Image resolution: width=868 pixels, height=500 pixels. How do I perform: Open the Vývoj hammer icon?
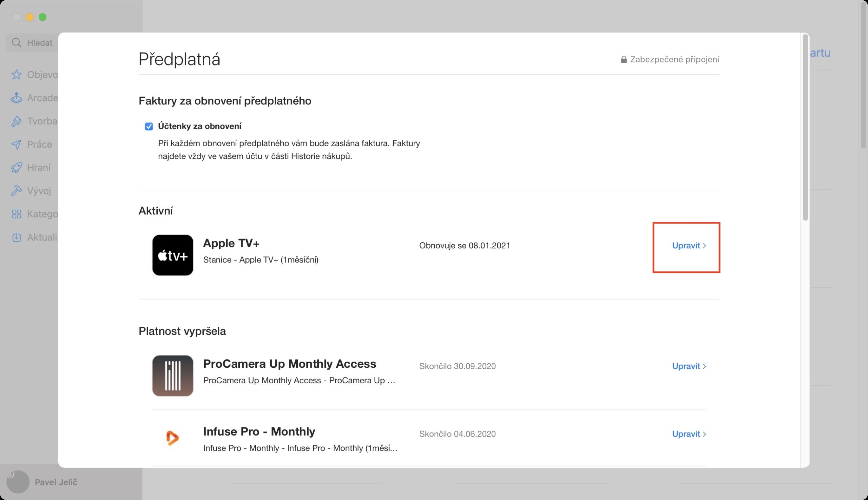17,191
